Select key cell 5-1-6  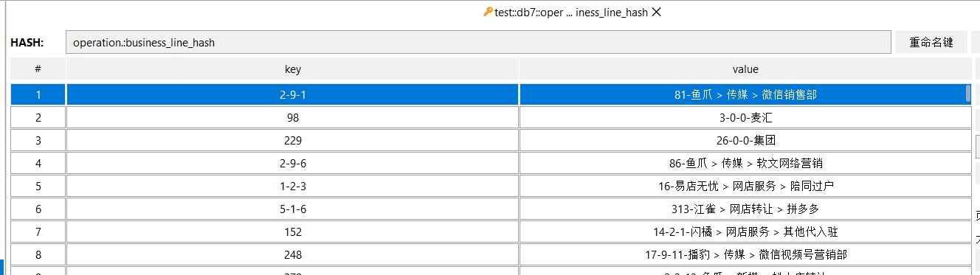pyautogui.click(x=293, y=209)
